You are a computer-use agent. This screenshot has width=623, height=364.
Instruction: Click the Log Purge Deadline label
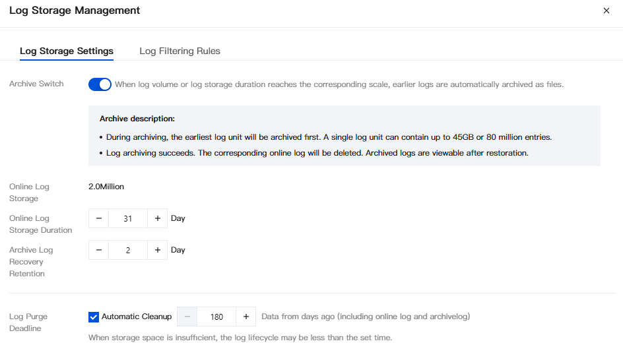click(x=28, y=322)
